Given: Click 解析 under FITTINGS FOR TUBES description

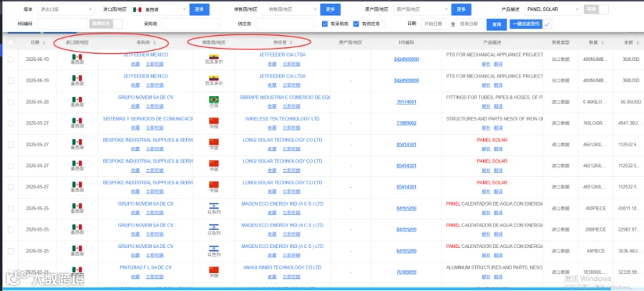Looking at the screenshot, I should point(486,106).
